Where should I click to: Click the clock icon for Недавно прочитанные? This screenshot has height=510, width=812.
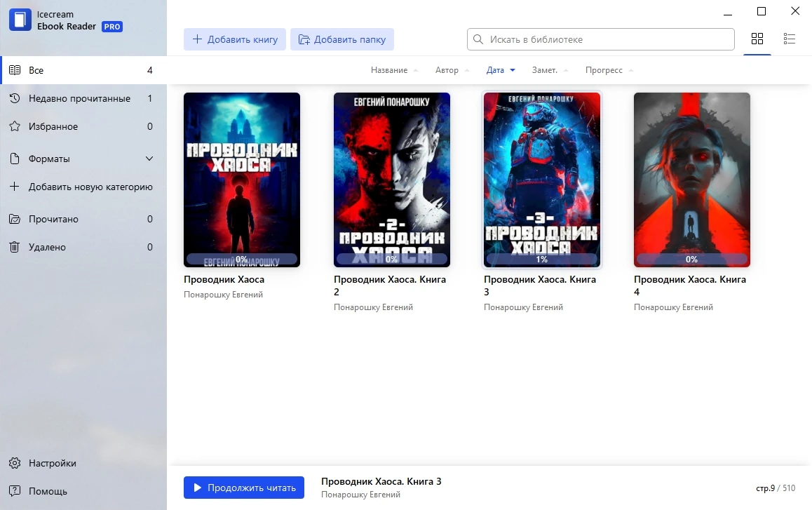[15, 98]
